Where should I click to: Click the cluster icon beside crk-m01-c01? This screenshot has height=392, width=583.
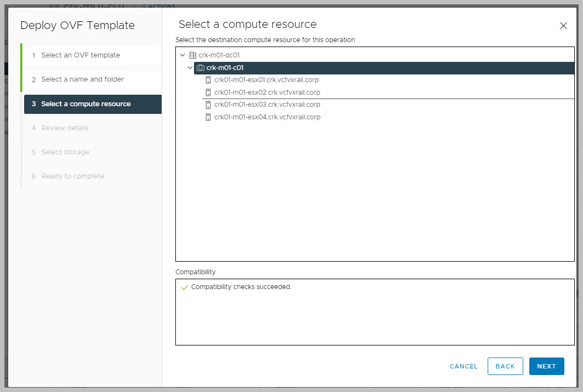pos(200,68)
